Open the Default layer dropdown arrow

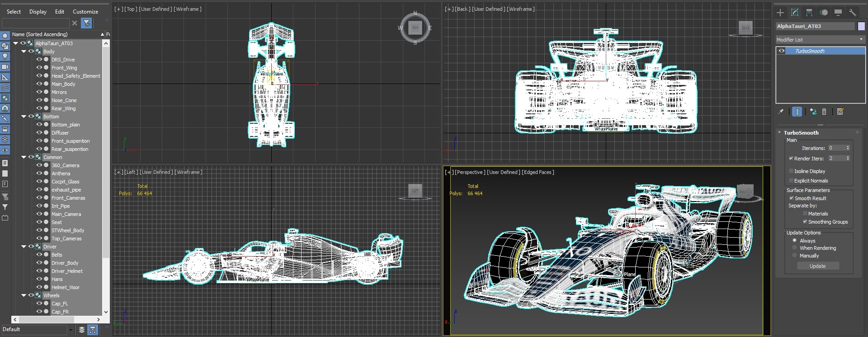coord(71,330)
